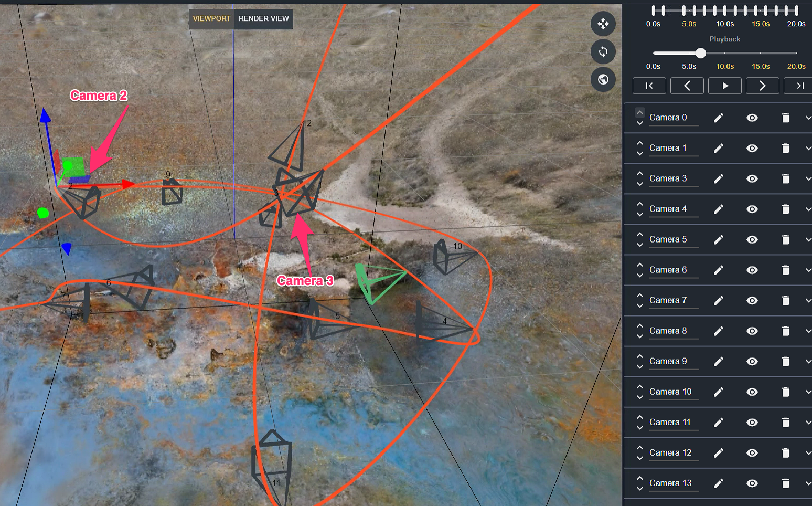The width and height of the screenshot is (812, 506).
Task: Jump to first keyframe button
Action: click(649, 86)
